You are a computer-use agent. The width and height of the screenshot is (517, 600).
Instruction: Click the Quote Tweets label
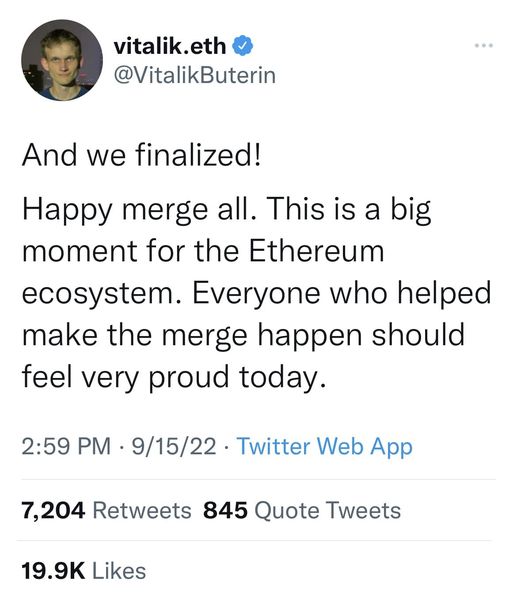point(328,511)
